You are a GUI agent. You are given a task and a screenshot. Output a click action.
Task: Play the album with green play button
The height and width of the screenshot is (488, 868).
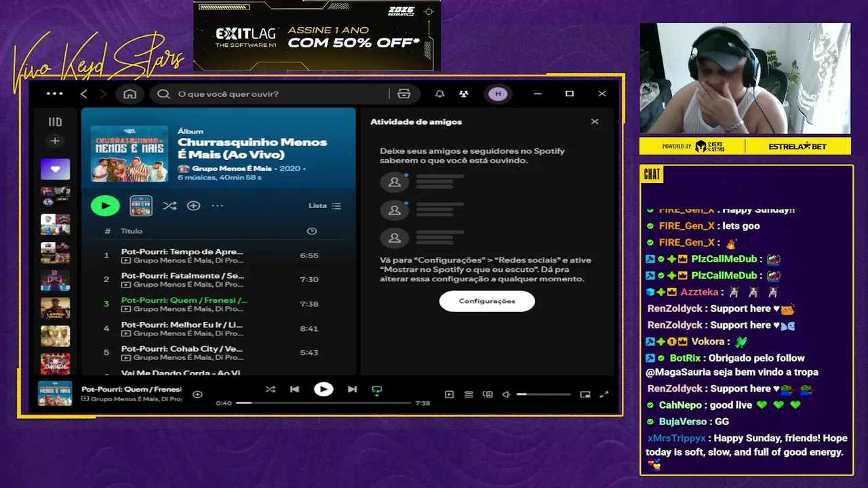coord(105,205)
